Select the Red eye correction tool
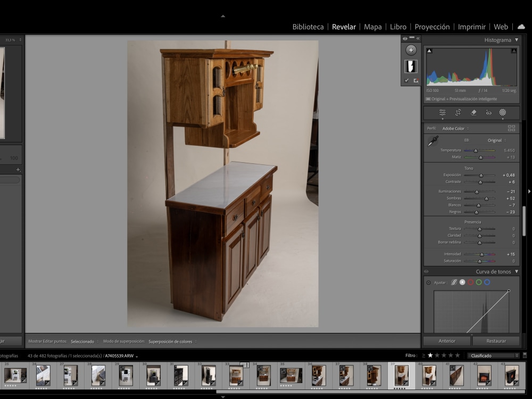Viewport: 532px width, 399px height. point(488,112)
